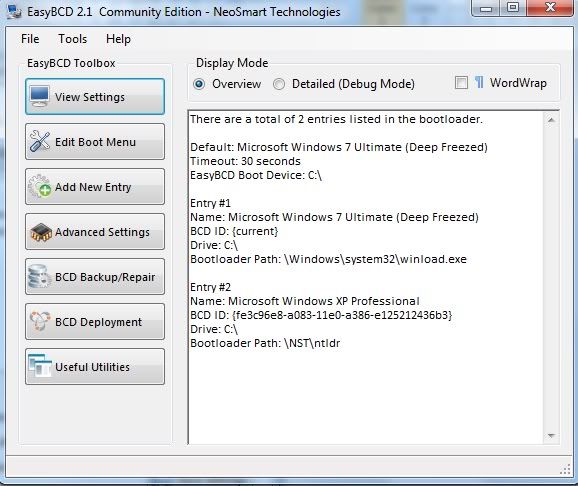578x486 pixels.
Task: Click the chip icon for Advanced Settings
Action: 41,232
